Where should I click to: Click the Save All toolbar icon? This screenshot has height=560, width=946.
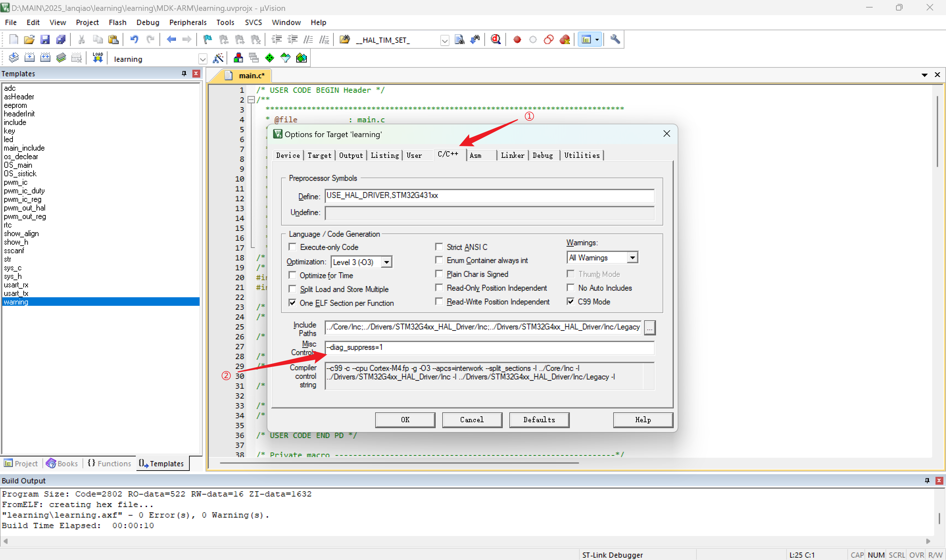[x=61, y=39]
